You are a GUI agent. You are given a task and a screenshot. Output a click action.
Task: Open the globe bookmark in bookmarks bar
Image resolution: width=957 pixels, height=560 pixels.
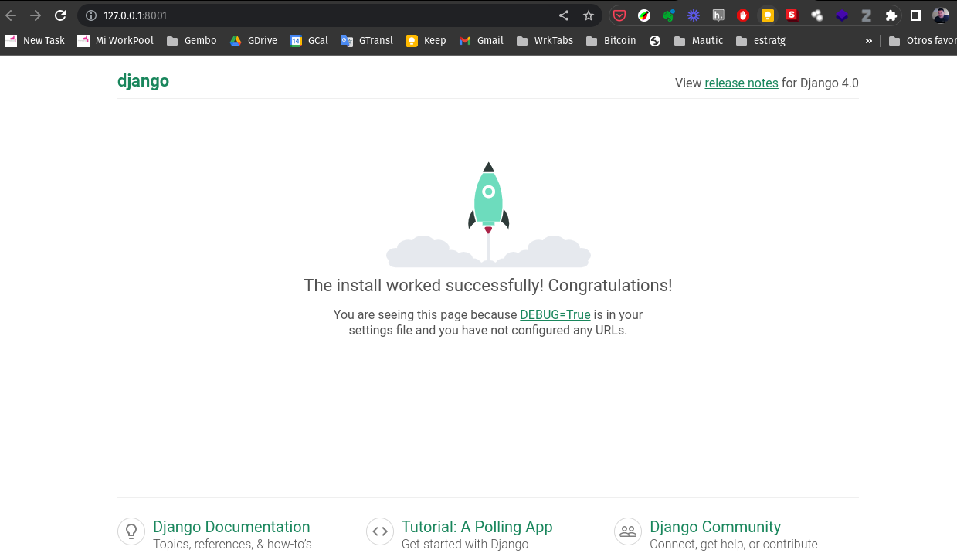[x=655, y=41]
